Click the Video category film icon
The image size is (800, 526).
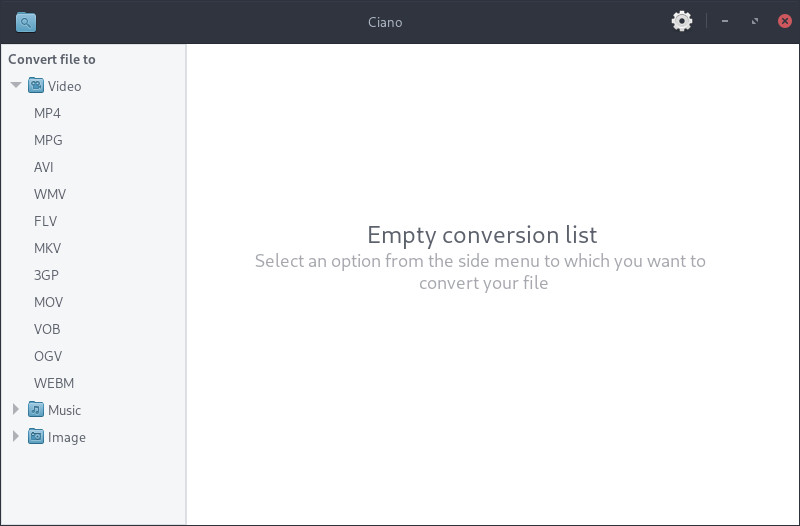click(x=36, y=86)
